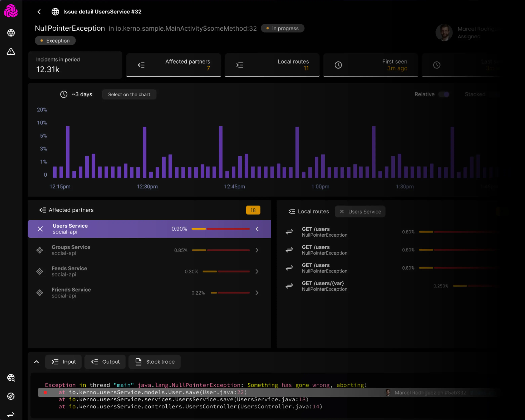
Task: Select the clock icon on First seen card
Action: pos(339,65)
